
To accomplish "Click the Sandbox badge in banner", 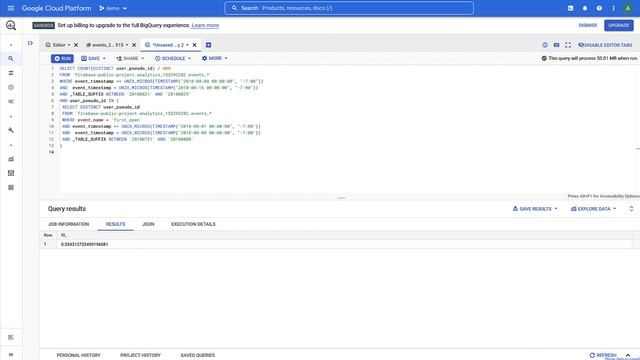I will point(43,25).
